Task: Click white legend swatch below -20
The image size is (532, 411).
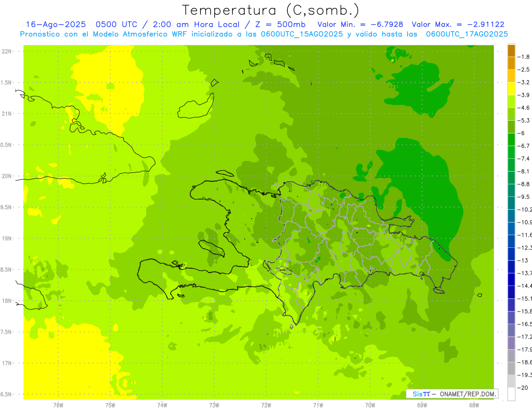Action: 511,394
